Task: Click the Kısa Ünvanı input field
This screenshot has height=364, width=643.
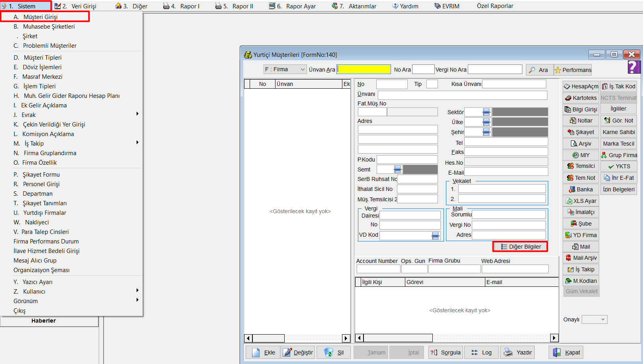Action: 514,84
